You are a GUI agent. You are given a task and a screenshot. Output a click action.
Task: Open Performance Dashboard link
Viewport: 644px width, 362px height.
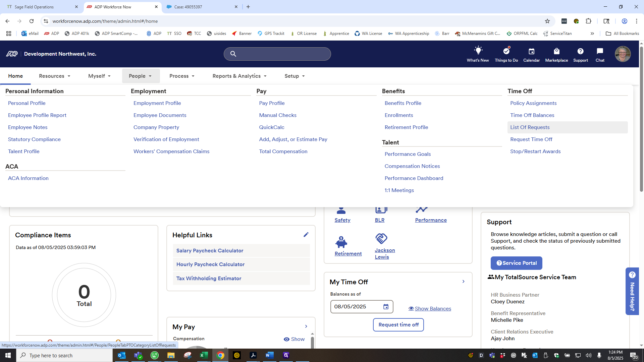[x=414, y=178]
